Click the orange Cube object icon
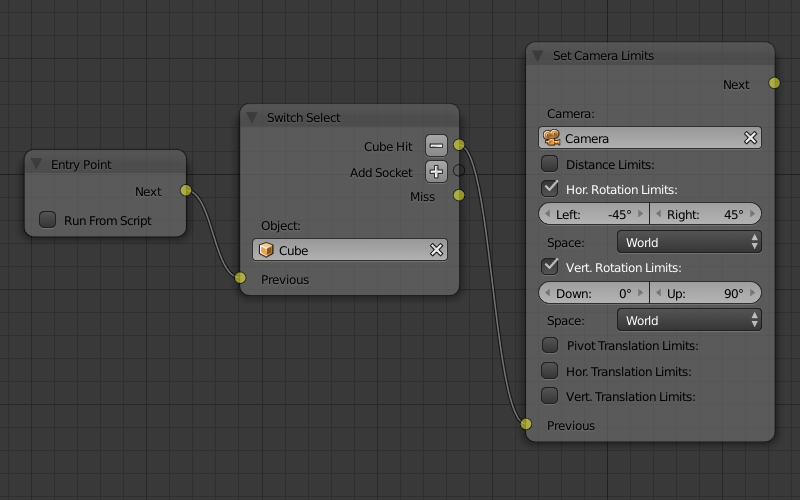The image size is (800, 500). click(266, 250)
